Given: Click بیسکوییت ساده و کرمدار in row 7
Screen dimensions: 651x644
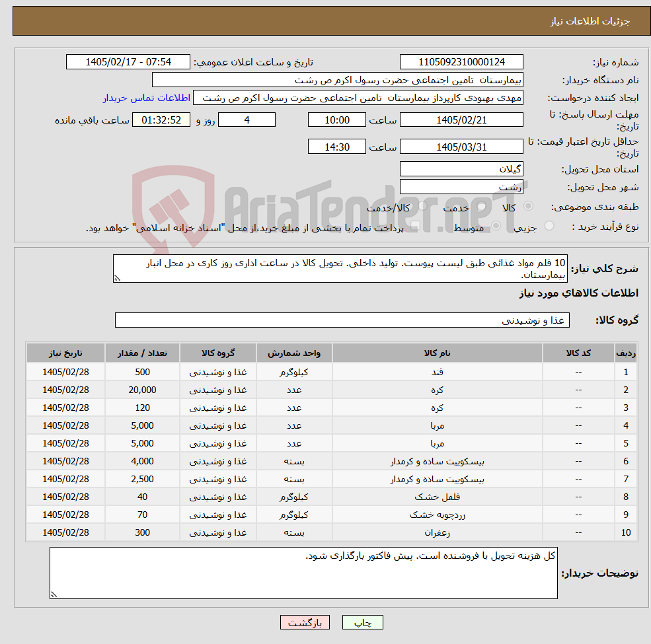Looking at the screenshot, I should (x=437, y=479).
